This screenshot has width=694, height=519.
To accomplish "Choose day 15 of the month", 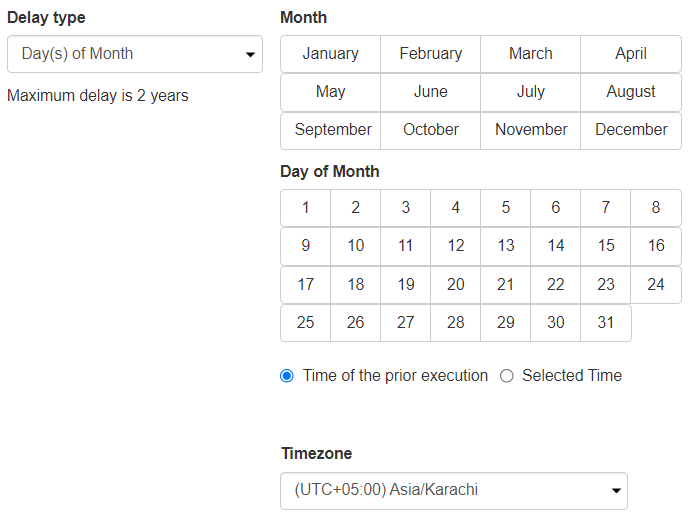I will click(x=606, y=246).
